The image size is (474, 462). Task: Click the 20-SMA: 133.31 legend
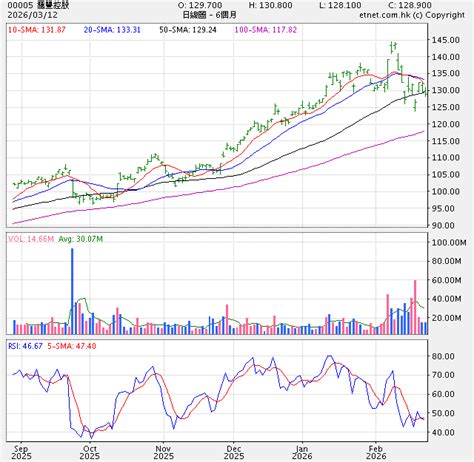[x=112, y=30]
